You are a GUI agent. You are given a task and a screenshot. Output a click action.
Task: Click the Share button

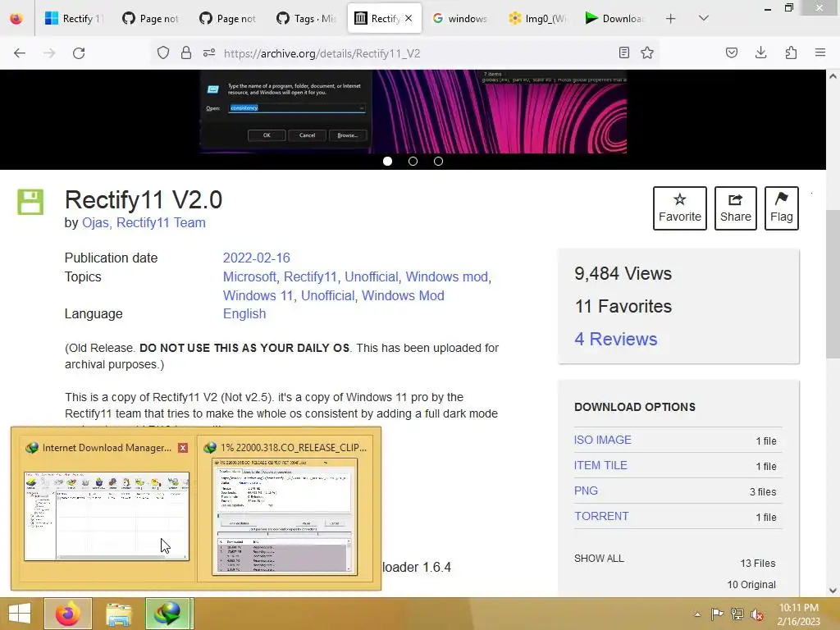(736, 208)
